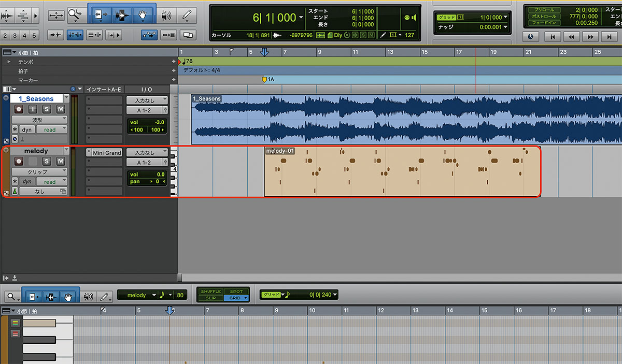The width and height of the screenshot is (622, 364).
Task: Recall zoom preset 3
Action: pos(15,35)
